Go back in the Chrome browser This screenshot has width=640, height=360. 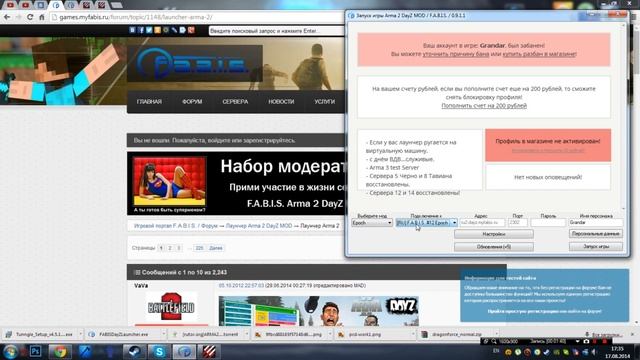(x=7, y=17)
